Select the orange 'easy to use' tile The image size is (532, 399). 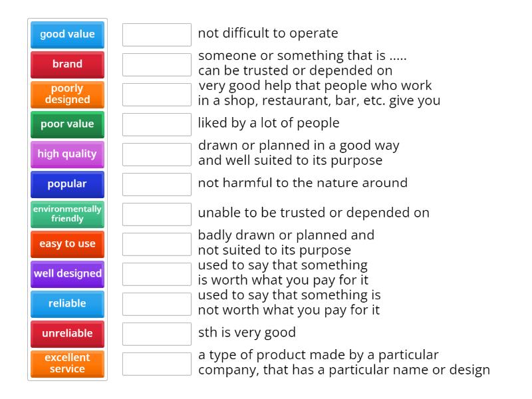67,244
